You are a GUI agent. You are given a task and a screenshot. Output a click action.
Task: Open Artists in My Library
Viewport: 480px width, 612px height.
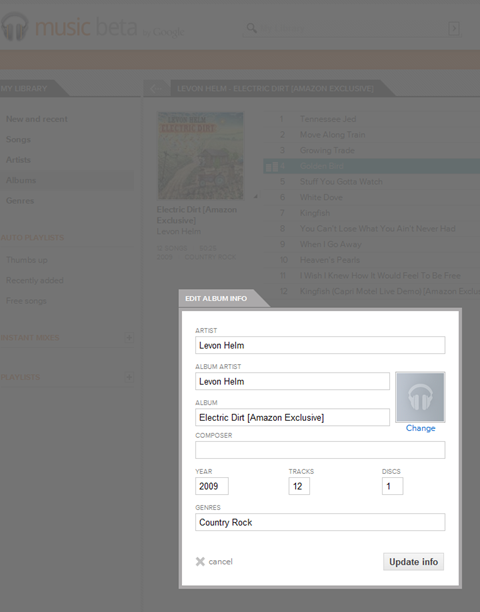(18, 160)
